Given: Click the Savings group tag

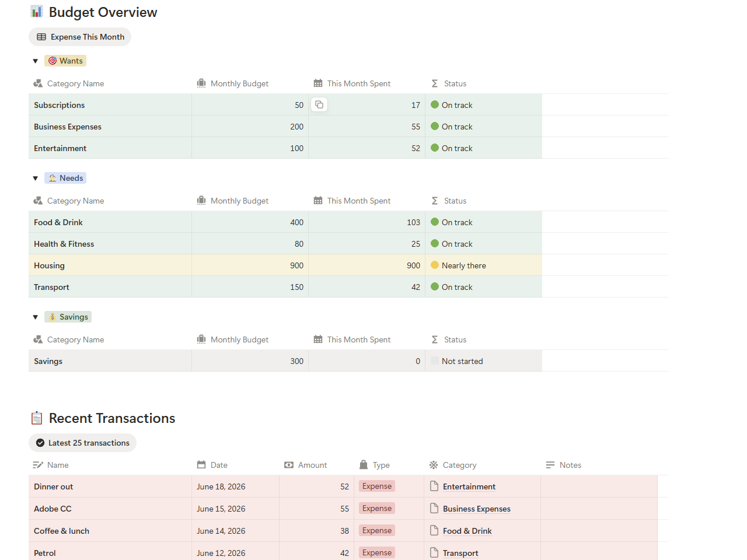Looking at the screenshot, I should click(x=68, y=317).
